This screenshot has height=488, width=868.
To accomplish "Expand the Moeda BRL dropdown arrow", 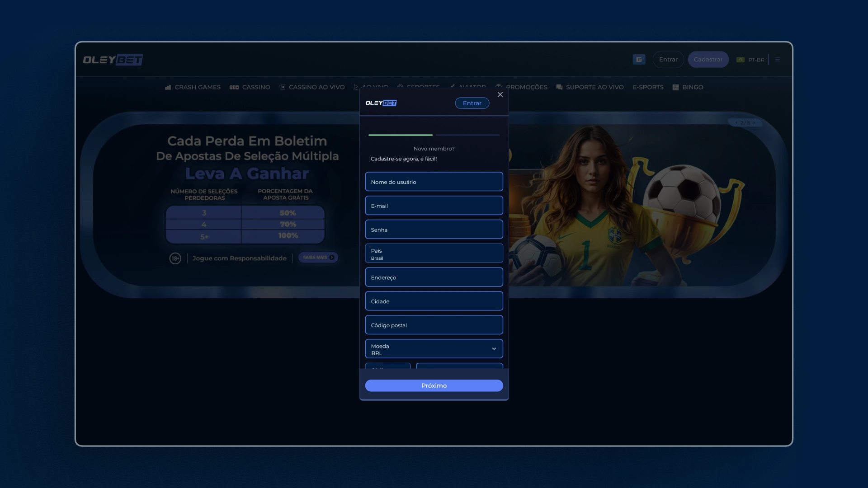I will (494, 349).
